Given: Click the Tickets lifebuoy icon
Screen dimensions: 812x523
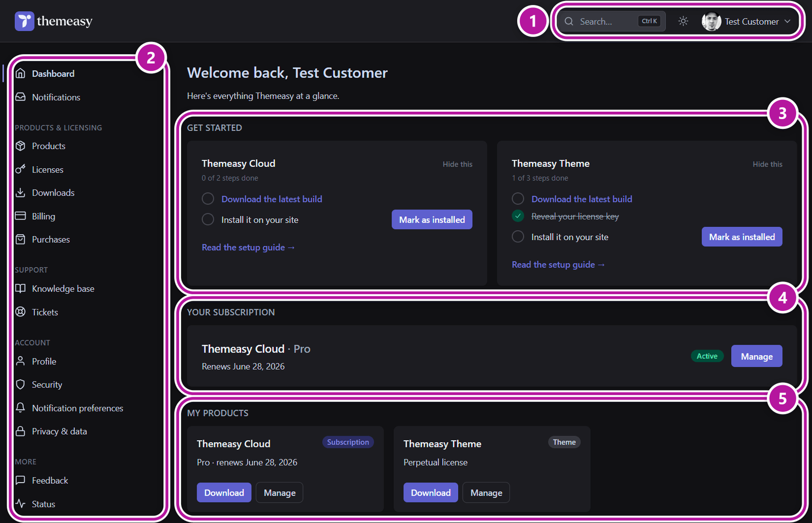Looking at the screenshot, I should point(20,312).
